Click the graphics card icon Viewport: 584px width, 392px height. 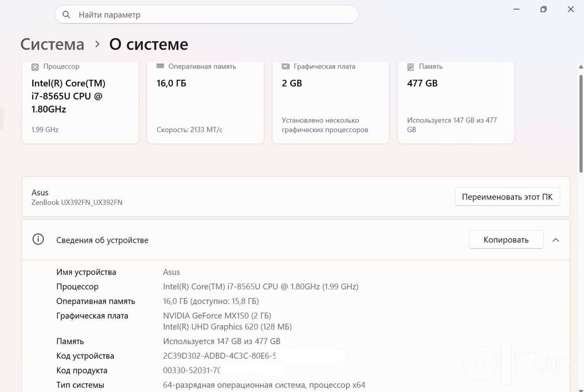(286, 66)
